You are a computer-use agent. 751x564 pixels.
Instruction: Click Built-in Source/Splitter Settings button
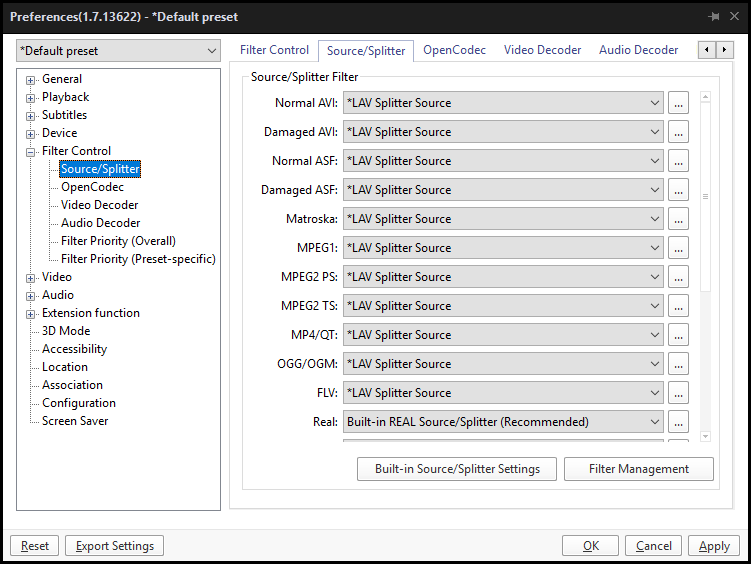457,469
